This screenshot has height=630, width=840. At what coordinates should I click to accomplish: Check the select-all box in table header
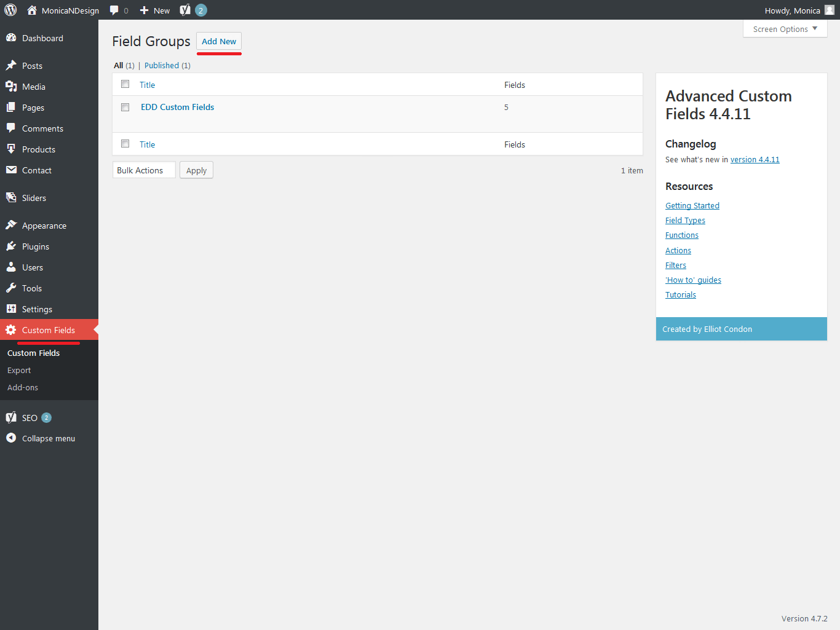pyautogui.click(x=125, y=84)
